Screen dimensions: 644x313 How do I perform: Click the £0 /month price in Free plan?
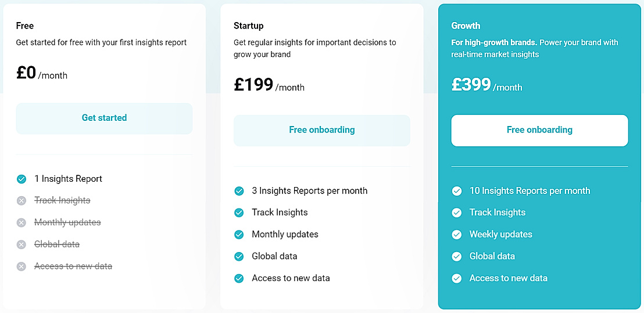(x=41, y=74)
